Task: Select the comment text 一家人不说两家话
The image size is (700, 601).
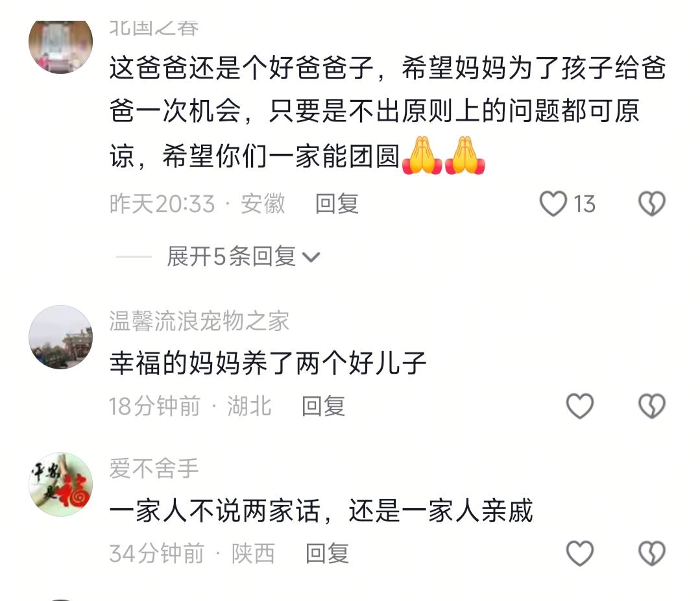Action: [x=215, y=511]
